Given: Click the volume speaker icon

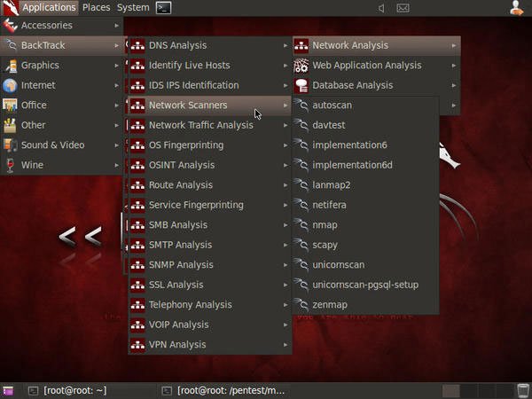Looking at the screenshot, I should point(381,8).
